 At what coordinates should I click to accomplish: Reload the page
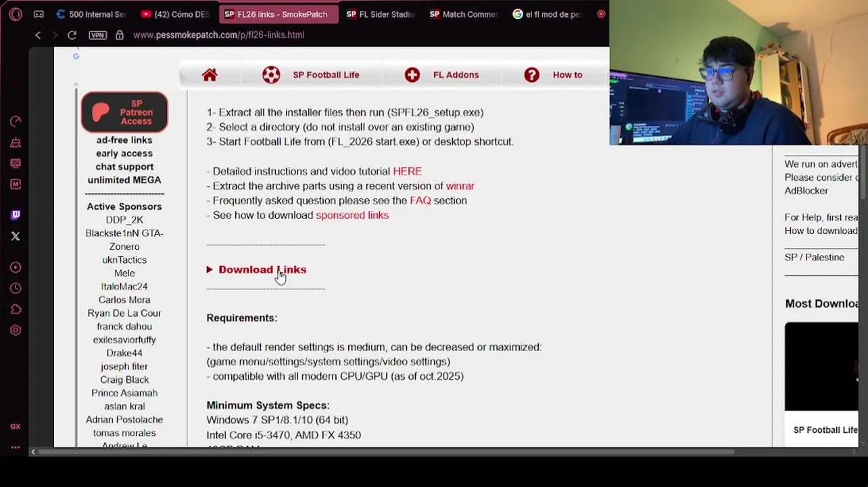(x=72, y=35)
